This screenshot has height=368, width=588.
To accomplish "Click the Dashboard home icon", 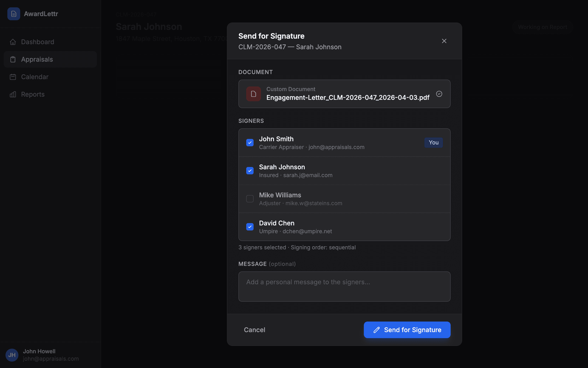I will (x=13, y=42).
